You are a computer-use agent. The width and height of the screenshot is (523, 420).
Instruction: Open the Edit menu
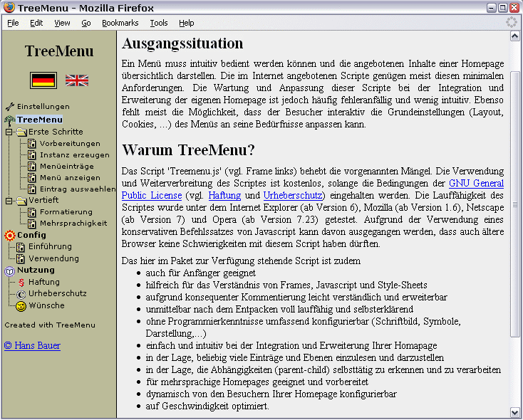pyautogui.click(x=36, y=23)
